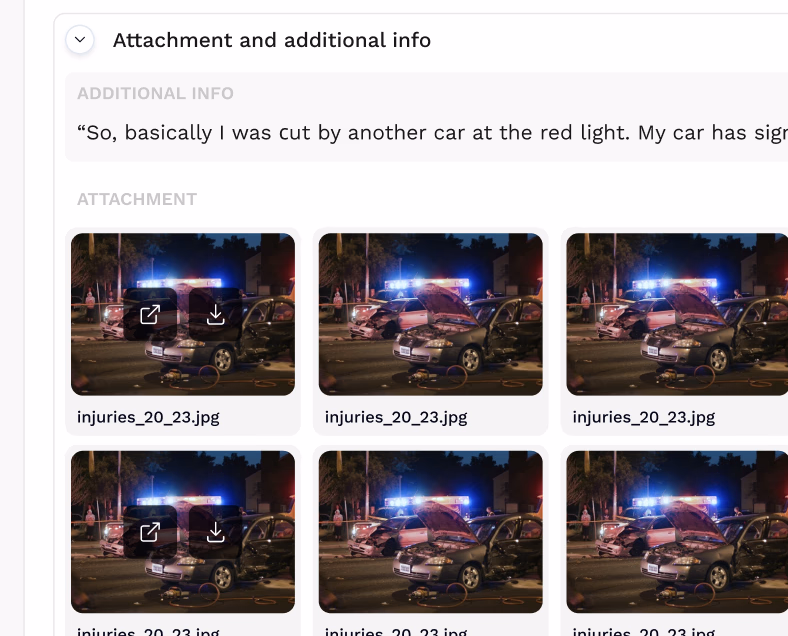
Task: Select second-row right crash photo thumbnail
Action: pyautogui.click(x=677, y=532)
